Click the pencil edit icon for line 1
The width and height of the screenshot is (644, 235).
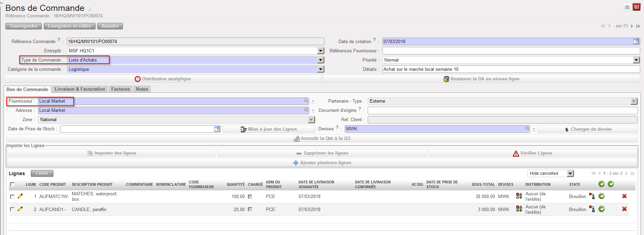coord(20,196)
